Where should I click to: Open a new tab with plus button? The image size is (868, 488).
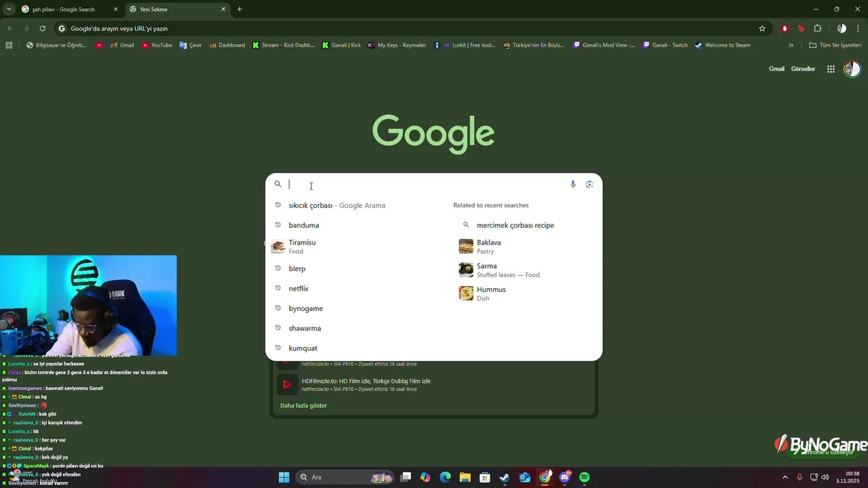click(x=239, y=9)
